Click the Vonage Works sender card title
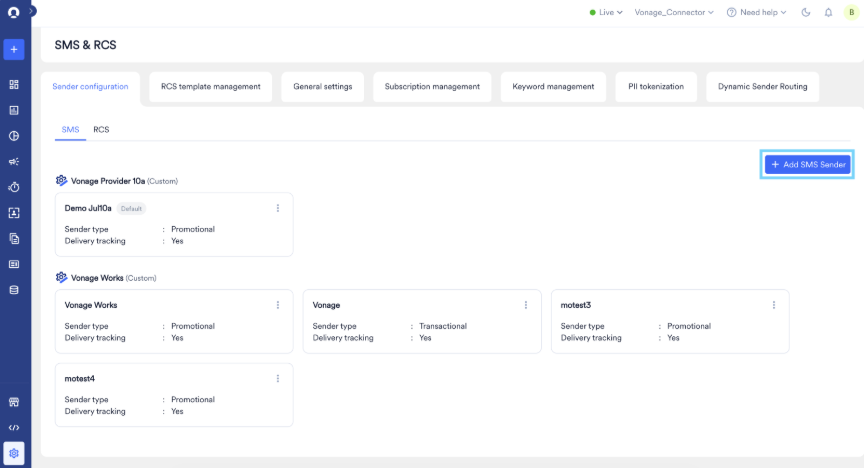 coord(91,305)
